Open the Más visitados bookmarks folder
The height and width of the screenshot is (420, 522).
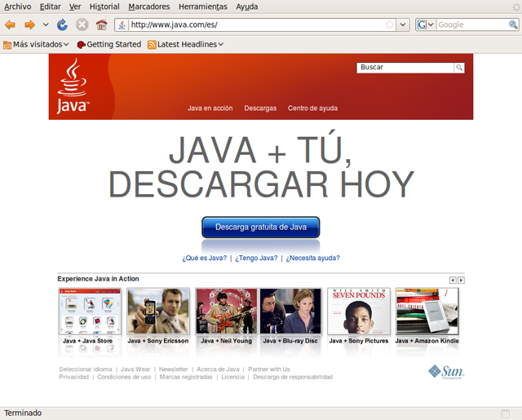tap(36, 45)
